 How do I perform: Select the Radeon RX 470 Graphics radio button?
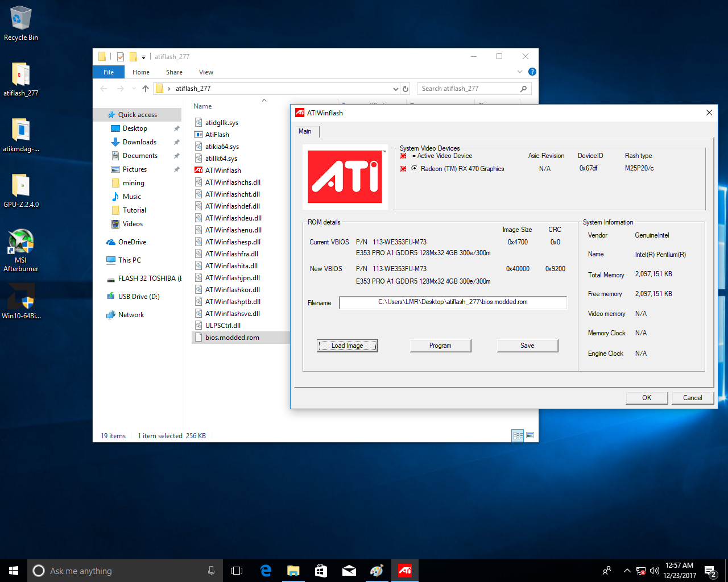coord(414,168)
